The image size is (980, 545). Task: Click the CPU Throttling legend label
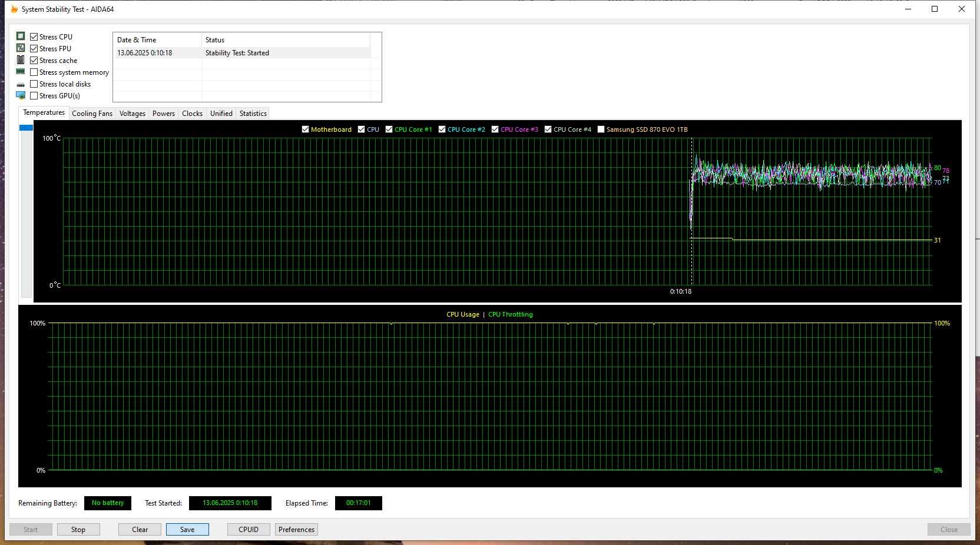[511, 314]
